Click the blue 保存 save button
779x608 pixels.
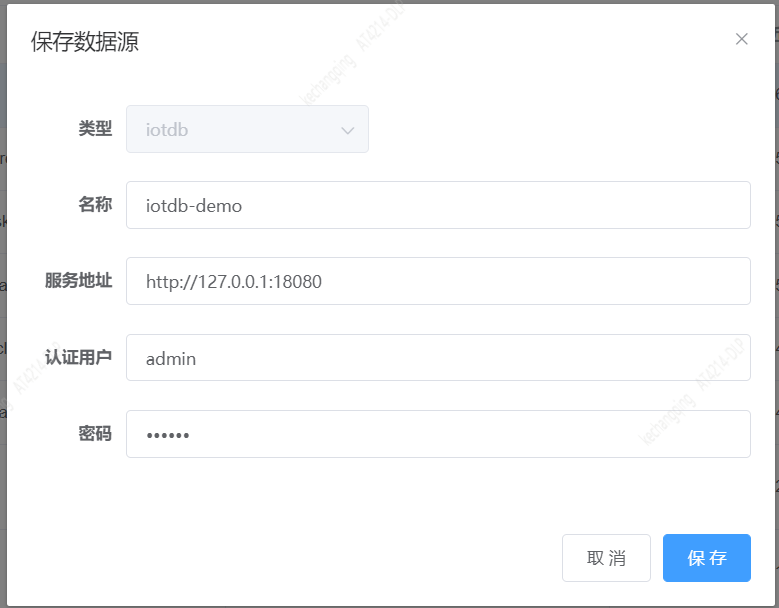coord(706,558)
